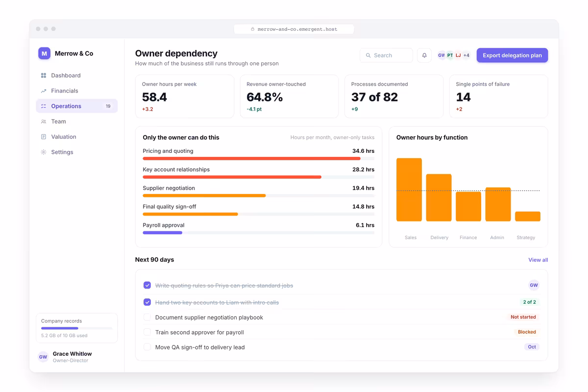Open Team page

click(77, 122)
